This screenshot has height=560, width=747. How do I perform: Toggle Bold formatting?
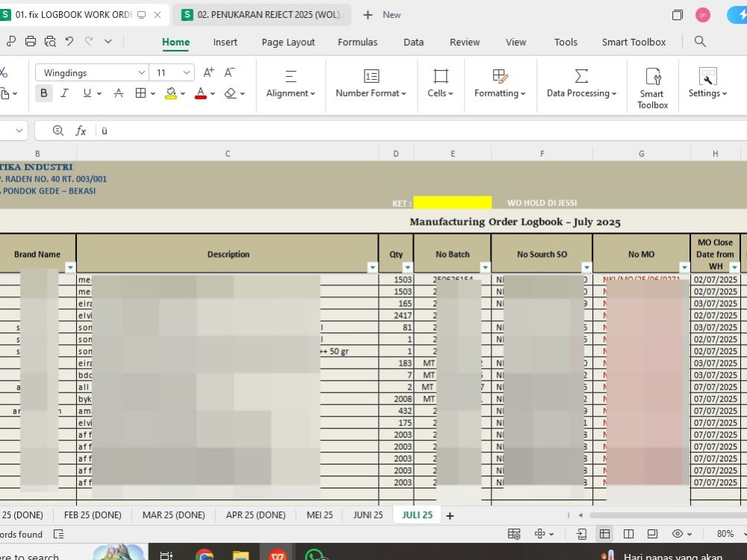coord(44,93)
